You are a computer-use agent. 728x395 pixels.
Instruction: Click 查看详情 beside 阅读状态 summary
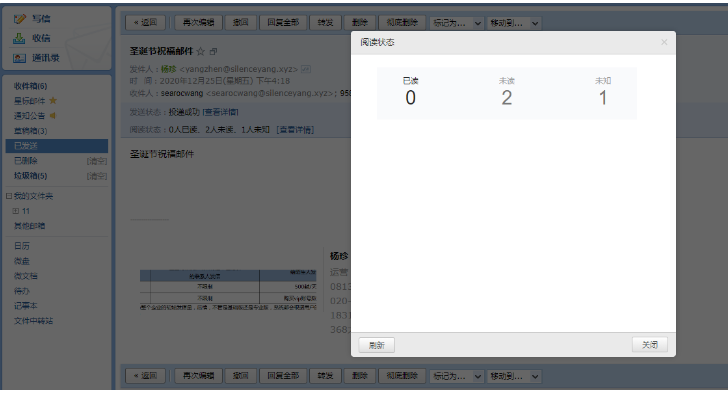point(295,130)
